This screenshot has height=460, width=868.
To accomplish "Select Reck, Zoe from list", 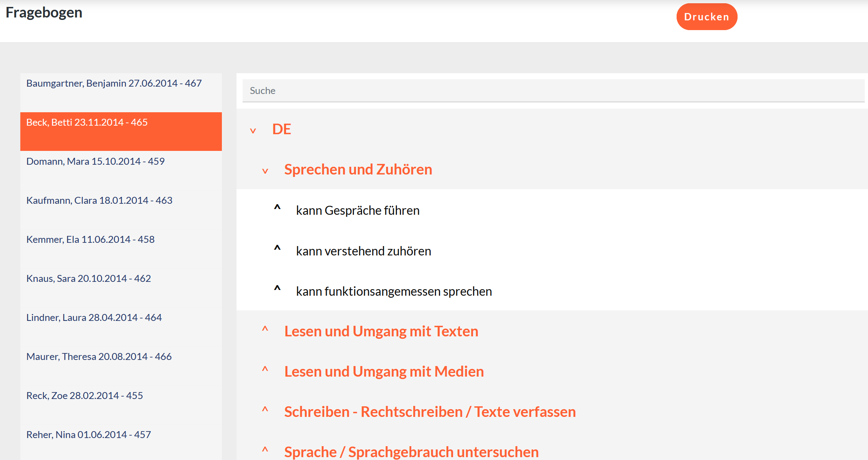I will click(85, 396).
